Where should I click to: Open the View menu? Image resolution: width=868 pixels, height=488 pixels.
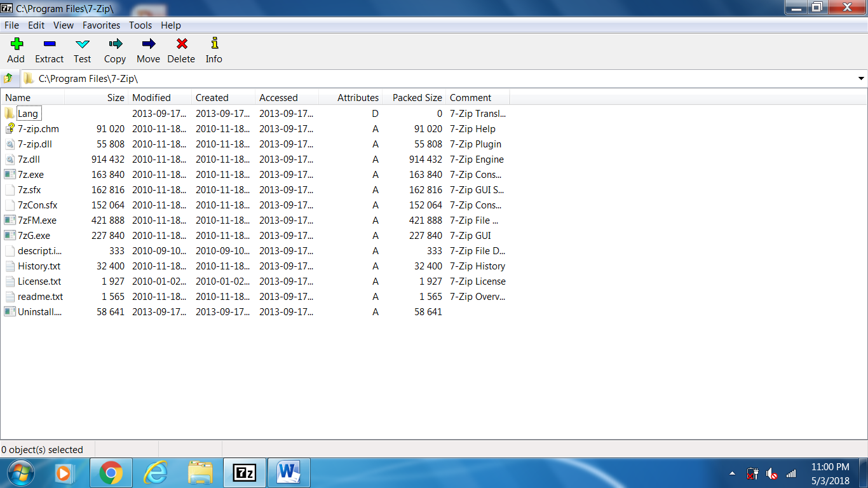64,25
